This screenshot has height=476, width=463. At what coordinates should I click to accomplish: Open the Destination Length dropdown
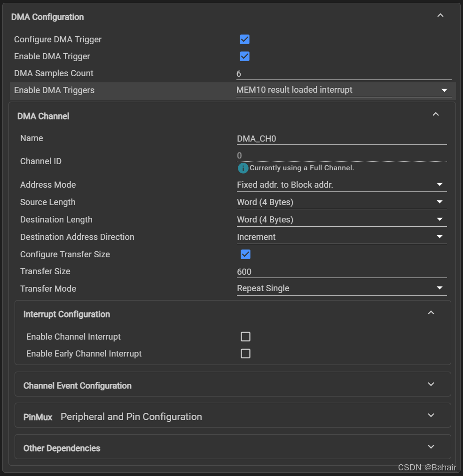click(341, 220)
